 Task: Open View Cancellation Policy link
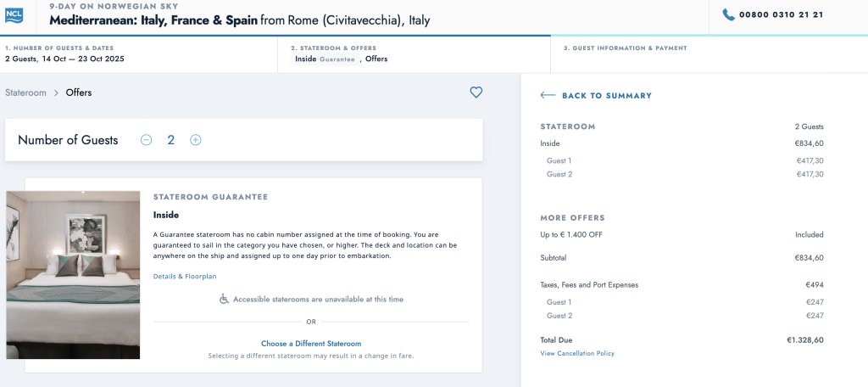tap(577, 353)
